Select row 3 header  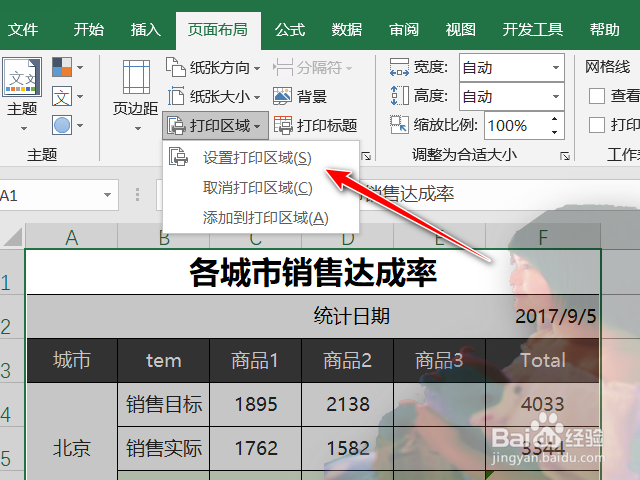pyautogui.click(x=12, y=360)
